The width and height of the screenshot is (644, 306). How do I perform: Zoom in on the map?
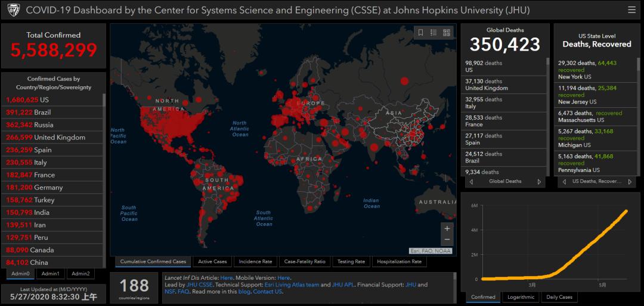[x=447, y=228]
